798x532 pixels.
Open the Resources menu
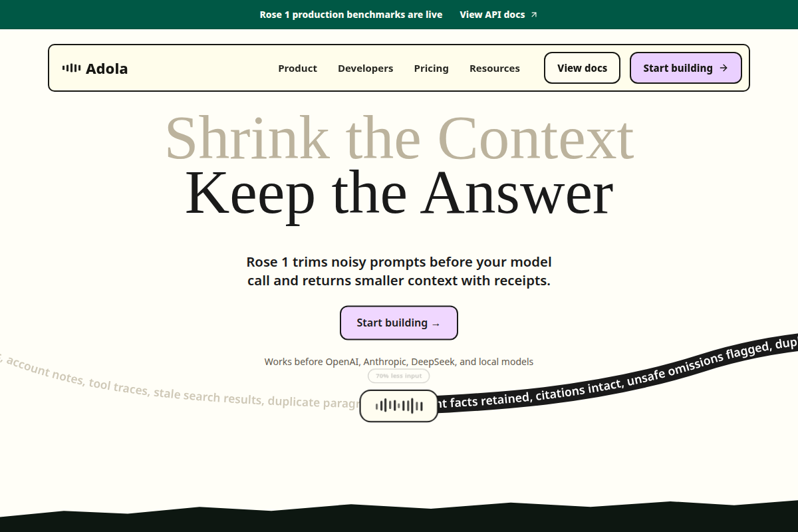[x=495, y=68]
